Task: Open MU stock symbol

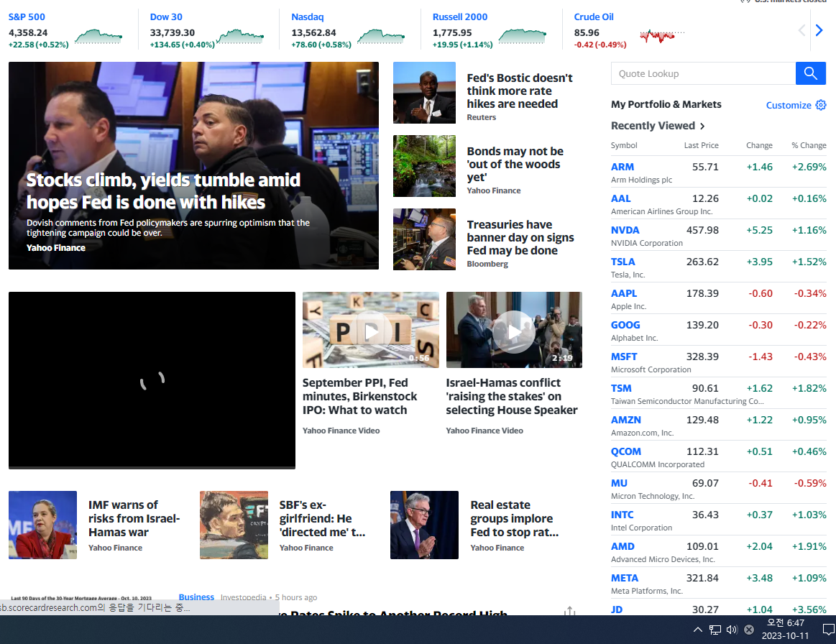Action: [619, 483]
